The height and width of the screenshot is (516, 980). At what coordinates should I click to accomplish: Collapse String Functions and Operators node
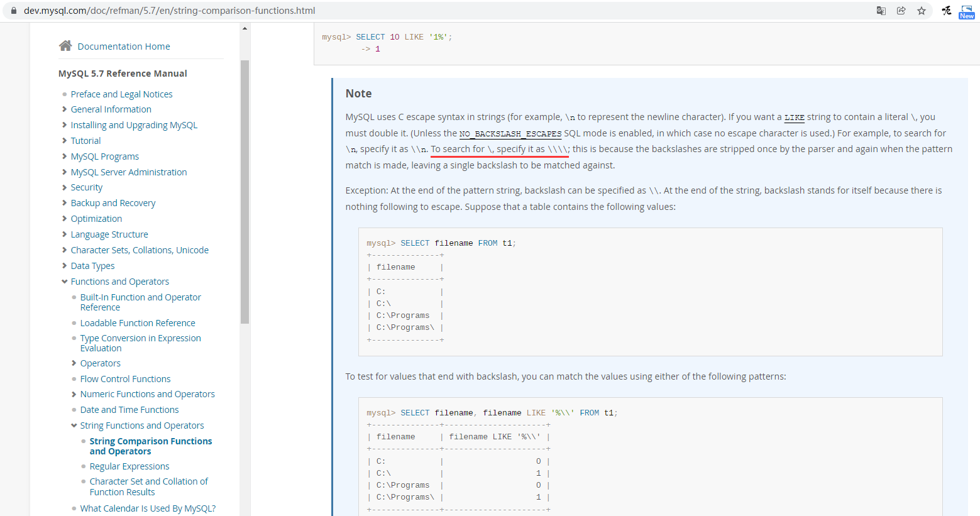pos(74,425)
